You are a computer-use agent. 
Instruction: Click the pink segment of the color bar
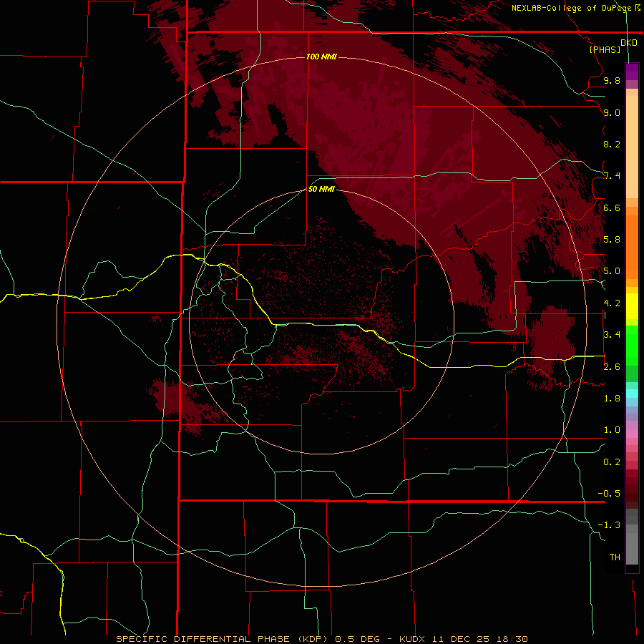coord(632,434)
